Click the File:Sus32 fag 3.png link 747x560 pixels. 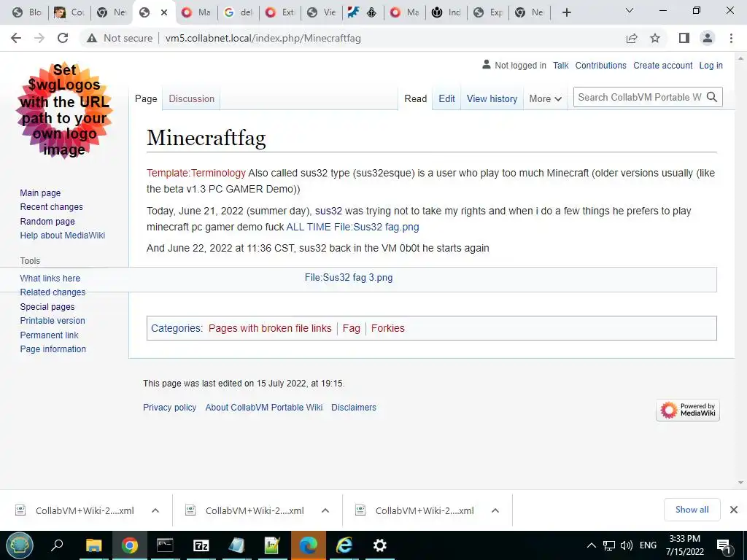pyautogui.click(x=349, y=278)
